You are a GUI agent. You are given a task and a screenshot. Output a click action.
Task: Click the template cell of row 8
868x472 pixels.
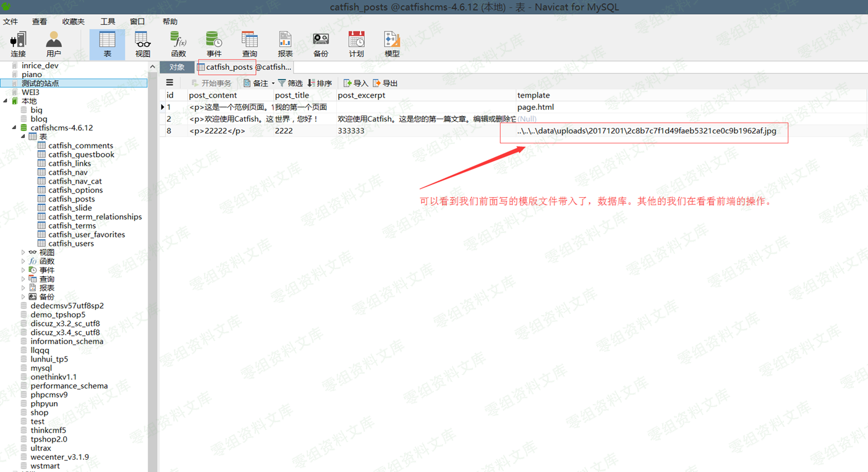point(646,131)
